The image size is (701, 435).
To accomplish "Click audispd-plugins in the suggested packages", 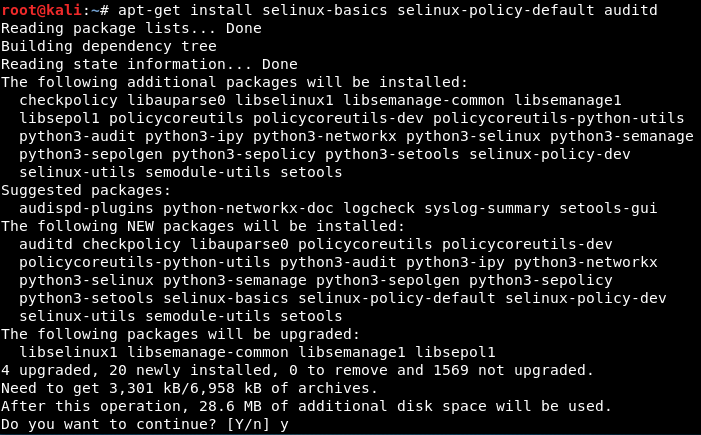I will click(x=86, y=208).
